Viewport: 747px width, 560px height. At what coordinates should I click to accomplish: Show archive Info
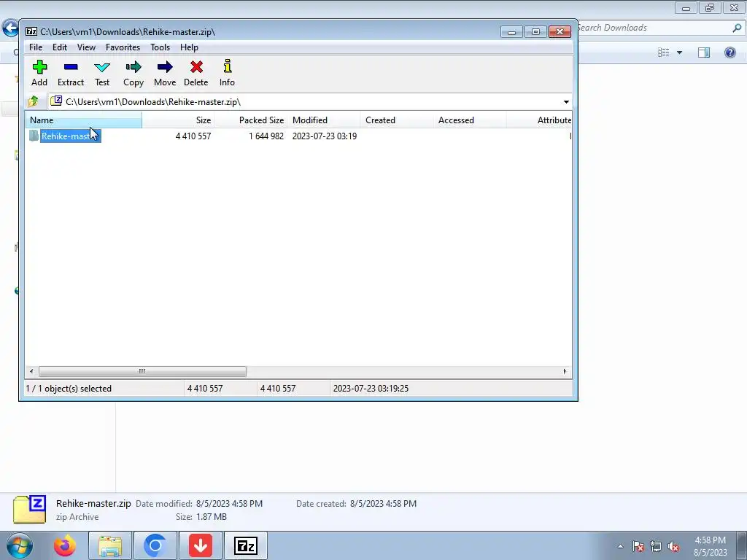click(228, 73)
